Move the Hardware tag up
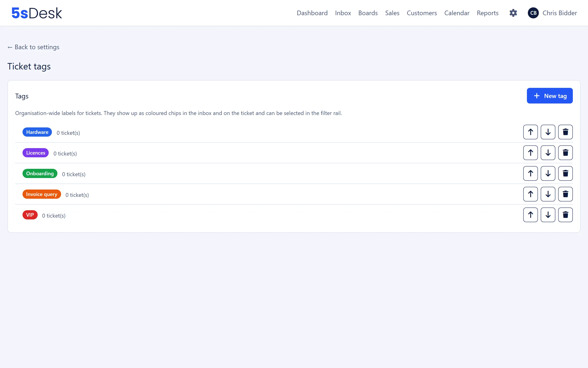This screenshot has height=368, width=588. 530,132
